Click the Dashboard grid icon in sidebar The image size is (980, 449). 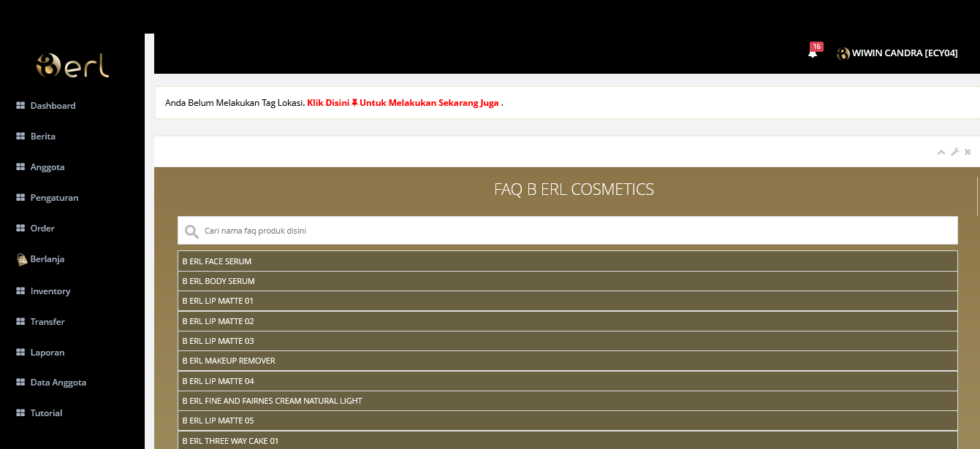(x=20, y=106)
